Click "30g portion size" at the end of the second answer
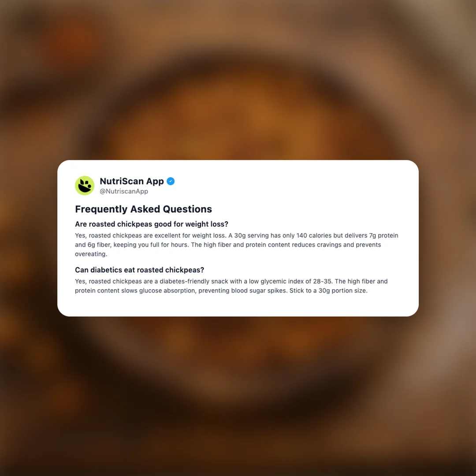Viewport: 476px width, 476px height. 343,290
